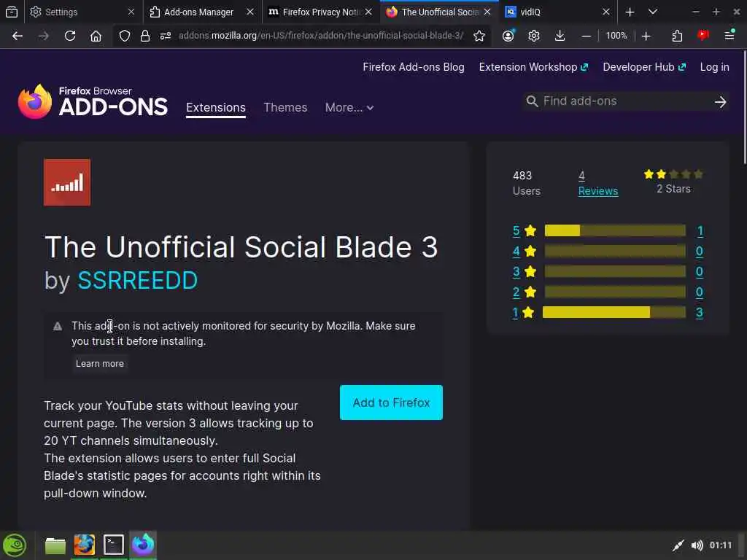Open the browser home page
Screen dimensions: 747x560
(x=96, y=36)
